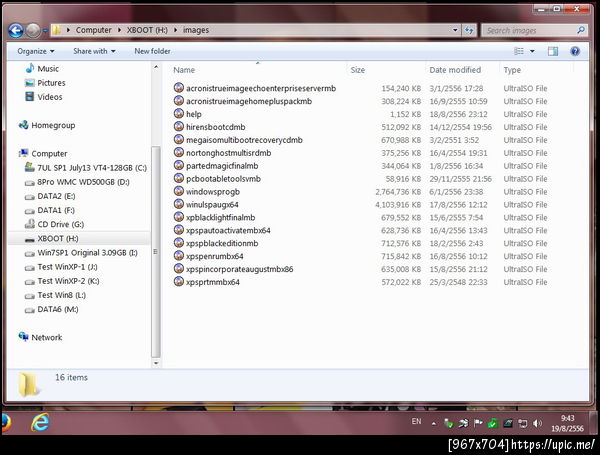Open DATA6 (M:) drive
The width and height of the screenshot is (600, 455).
(x=52, y=309)
